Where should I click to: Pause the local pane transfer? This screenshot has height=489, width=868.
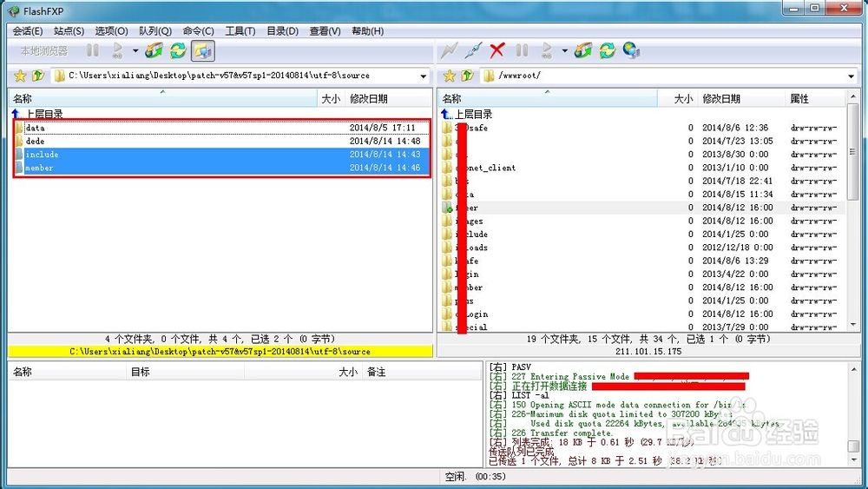(93, 51)
